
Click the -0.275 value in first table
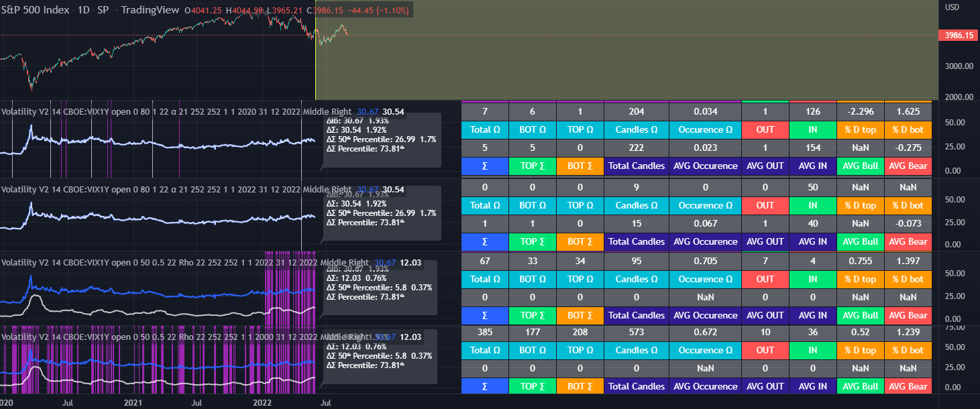(x=908, y=148)
